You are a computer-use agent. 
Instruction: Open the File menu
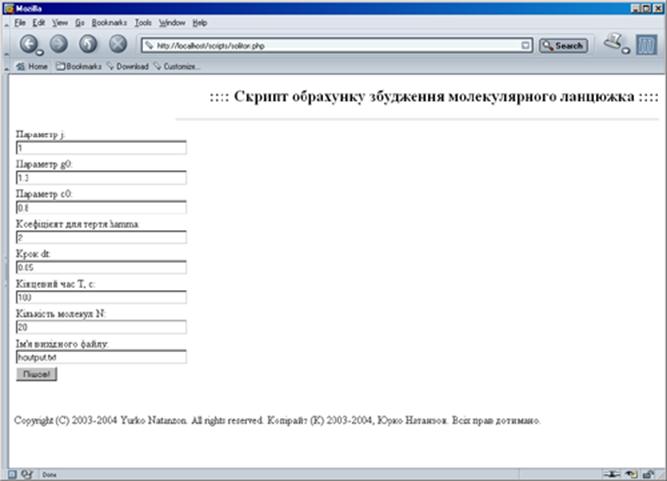[19, 22]
